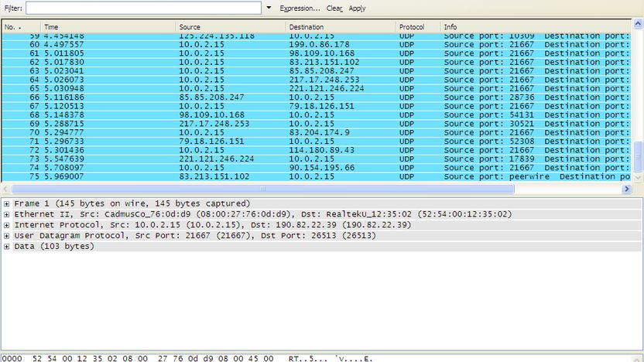The width and height of the screenshot is (644, 362).
Task: Click horizontal scrollbar thumb of packet list
Action: click(263, 189)
